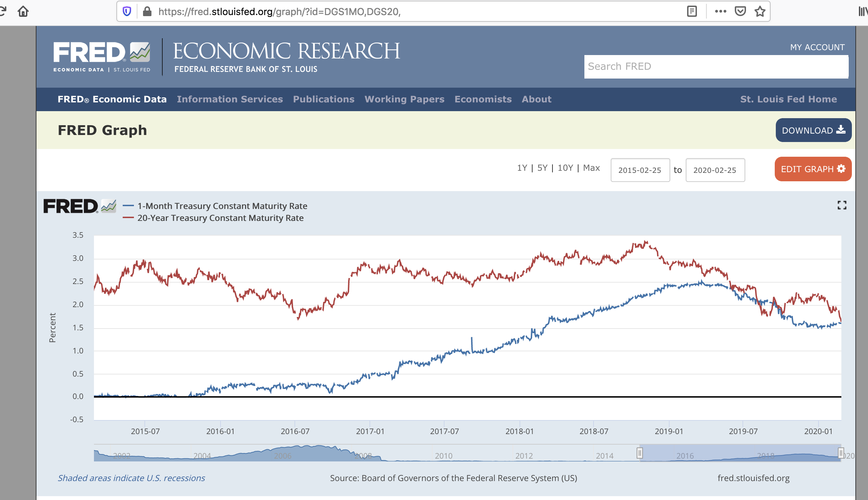Screen dimensions: 868x500
Task: Open page actions three-dots menu
Action: [720, 12]
